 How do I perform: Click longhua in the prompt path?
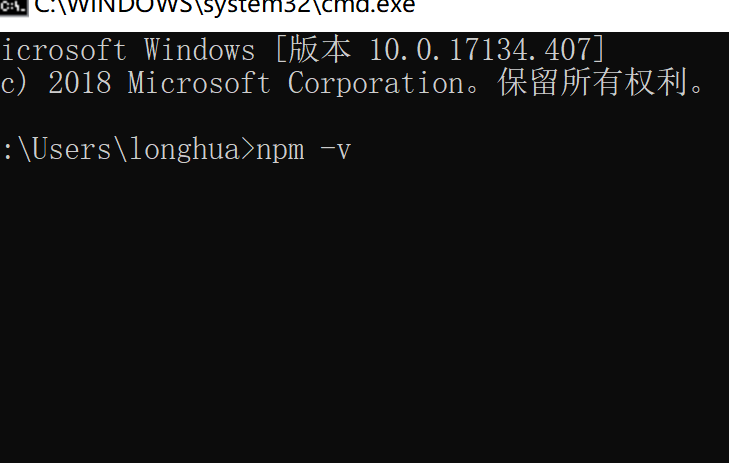pos(184,150)
